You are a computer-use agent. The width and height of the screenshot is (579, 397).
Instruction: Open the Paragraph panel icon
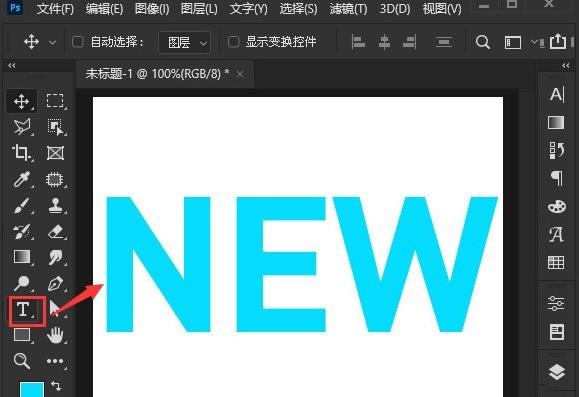coord(557,178)
